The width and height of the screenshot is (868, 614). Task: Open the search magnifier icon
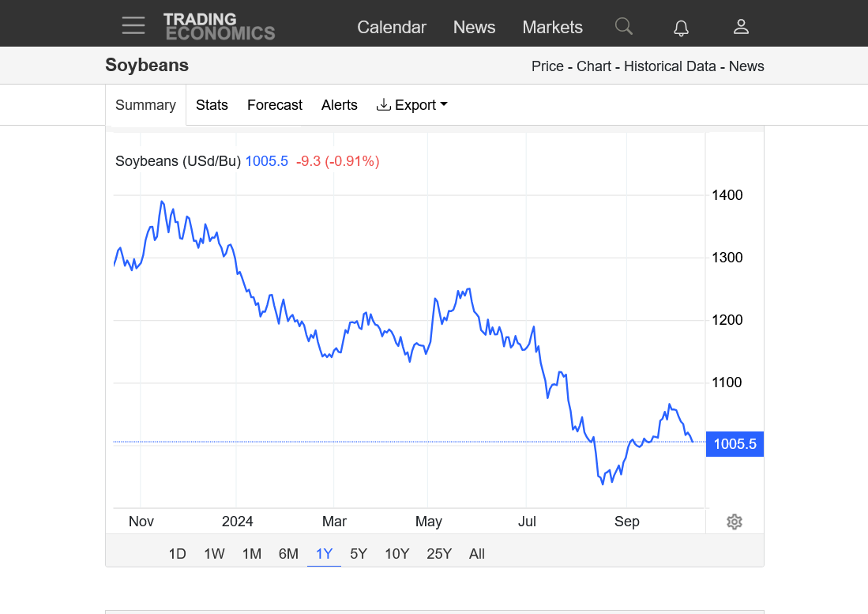click(x=624, y=27)
